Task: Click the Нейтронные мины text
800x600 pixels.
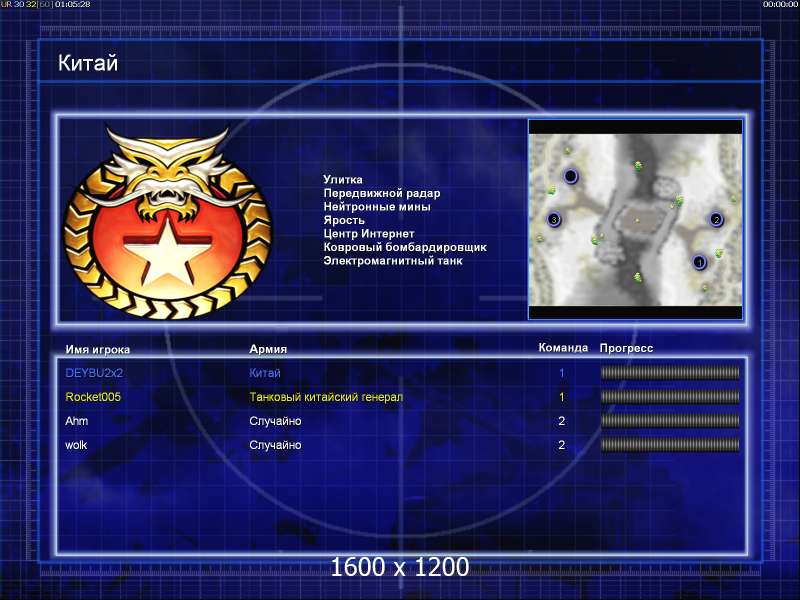Action: tap(377, 207)
